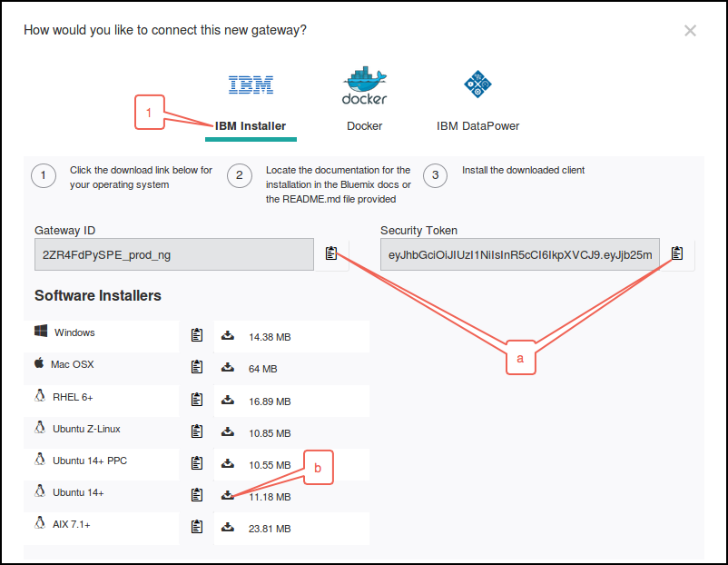This screenshot has height=565, width=728.
Task: Click the Mac OSX row label
Action: 73,364
